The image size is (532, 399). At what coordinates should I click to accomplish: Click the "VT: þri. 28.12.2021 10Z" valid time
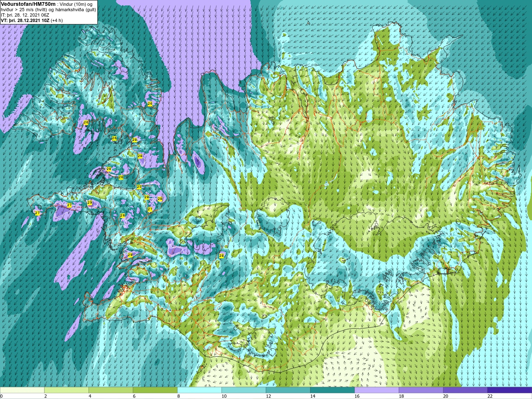25,20
